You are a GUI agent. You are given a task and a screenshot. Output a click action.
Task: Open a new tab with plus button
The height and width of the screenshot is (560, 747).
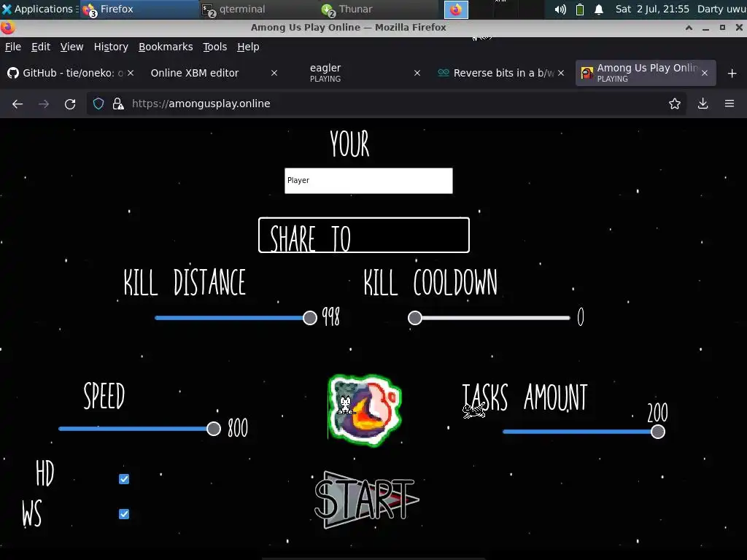pyautogui.click(x=732, y=74)
